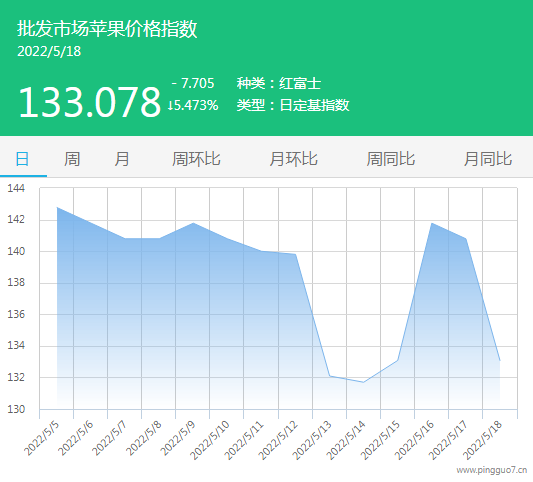Click the 2022/5/18 date under title
Screen dimensions: 533x482
pyautogui.click(x=49, y=51)
